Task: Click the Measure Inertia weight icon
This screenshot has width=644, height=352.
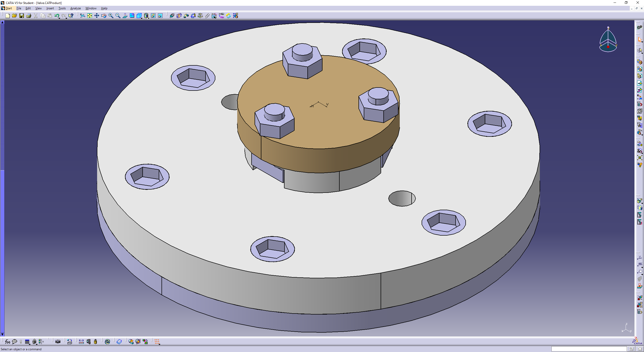Action: 95,342
